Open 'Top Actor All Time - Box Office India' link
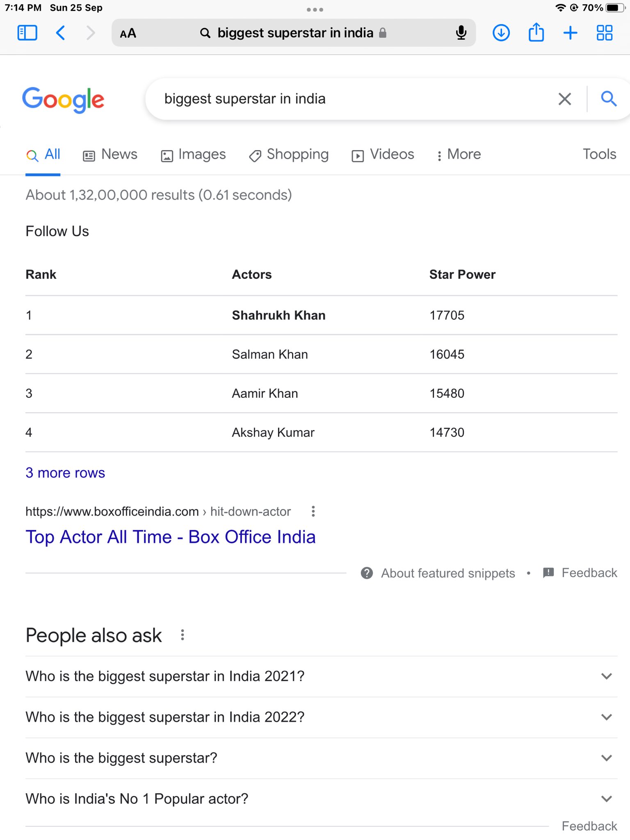This screenshot has height=840, width=630. tap(171, 537)
